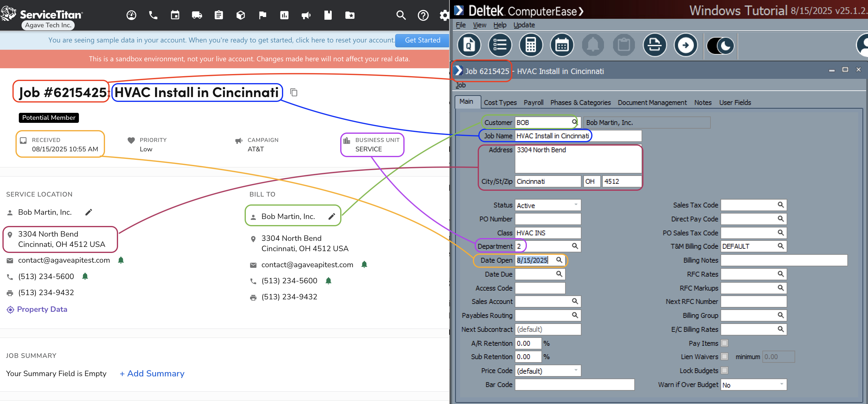Viewport: 868px width, 404px height.
Task: Open the ServiceTitan help question mark
Action: (x=423, y=15)
